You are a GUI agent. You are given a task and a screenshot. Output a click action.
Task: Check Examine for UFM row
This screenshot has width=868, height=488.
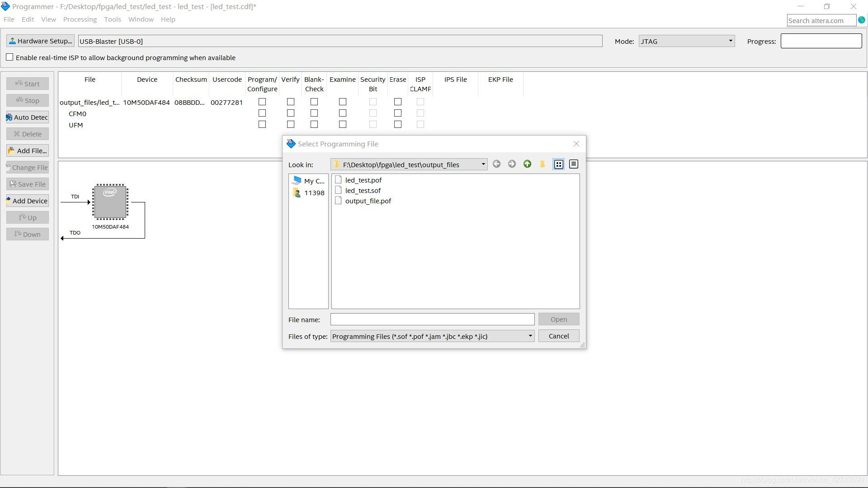point(343,124)
